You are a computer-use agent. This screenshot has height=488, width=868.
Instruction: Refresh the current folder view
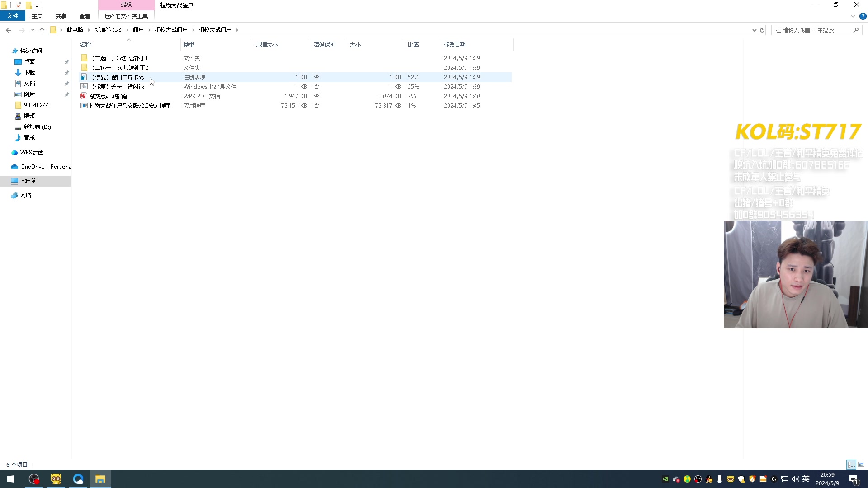tap(762, 30)
